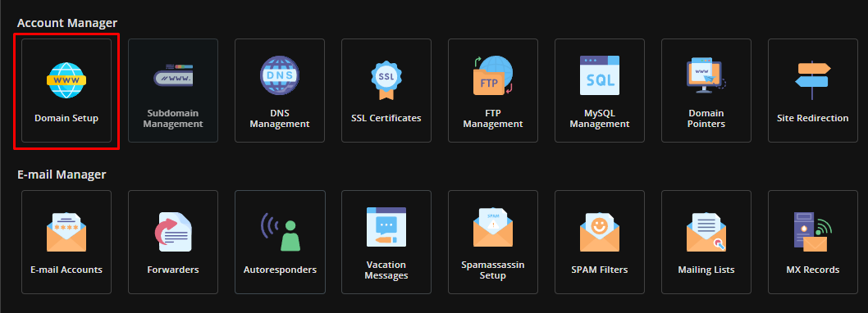Image resolution: width=868 pixels, height=313 pixels.
Task: Open the Vacation Messages chat icon
Action: [386, 227]
